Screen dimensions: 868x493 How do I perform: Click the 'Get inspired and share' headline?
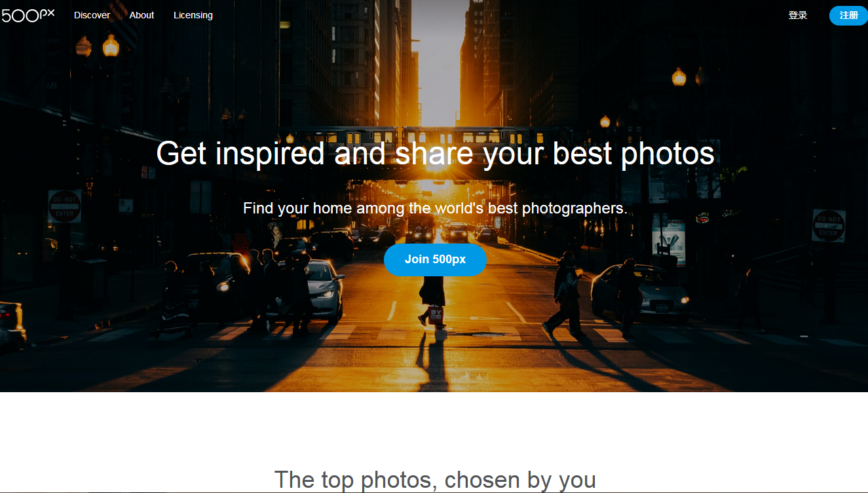[x=435, y=153]
